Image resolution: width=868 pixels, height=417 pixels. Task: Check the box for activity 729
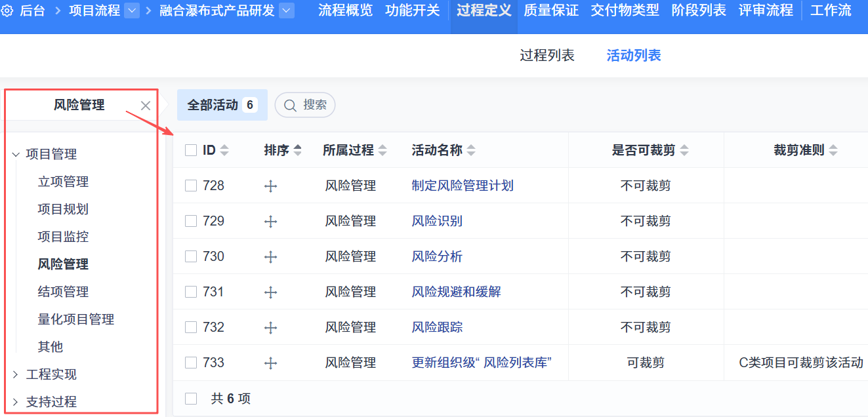click(191, 222)
